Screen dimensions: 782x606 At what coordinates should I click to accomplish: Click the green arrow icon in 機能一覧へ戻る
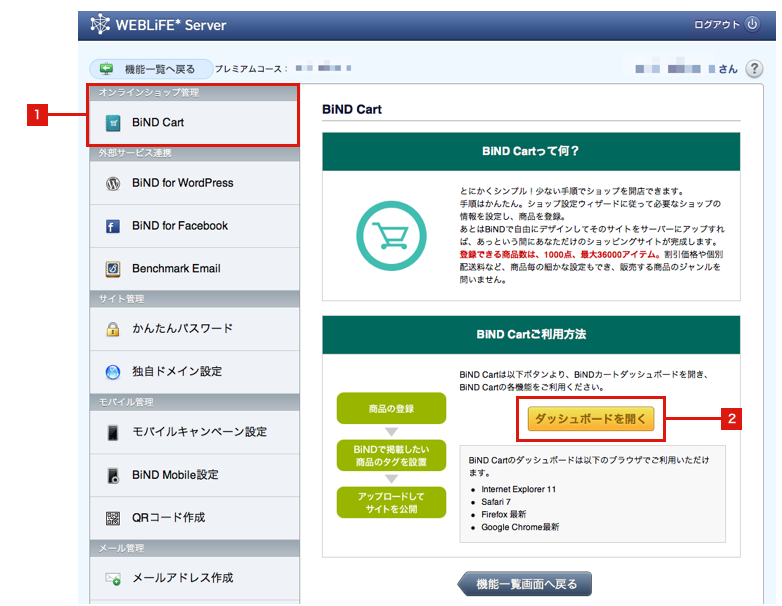tap(106, 69)
